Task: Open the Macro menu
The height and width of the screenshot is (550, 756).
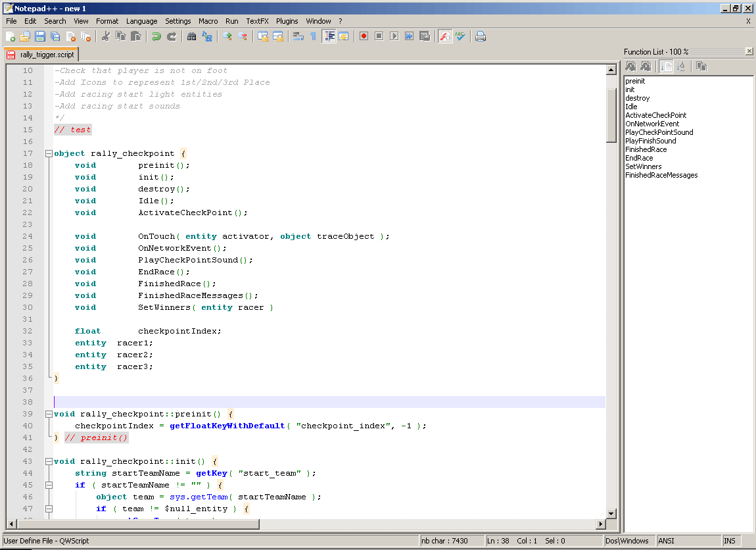Action: click(x=208, y=21)
